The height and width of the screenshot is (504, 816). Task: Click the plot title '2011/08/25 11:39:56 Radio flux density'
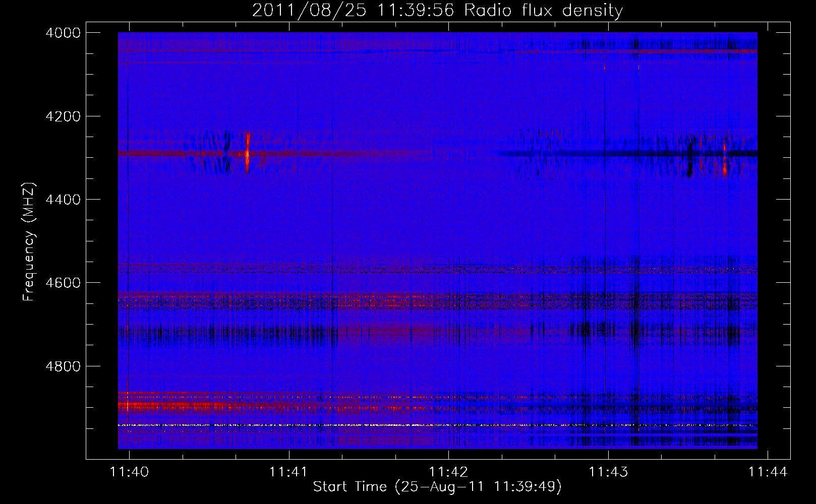click(437, 10)
